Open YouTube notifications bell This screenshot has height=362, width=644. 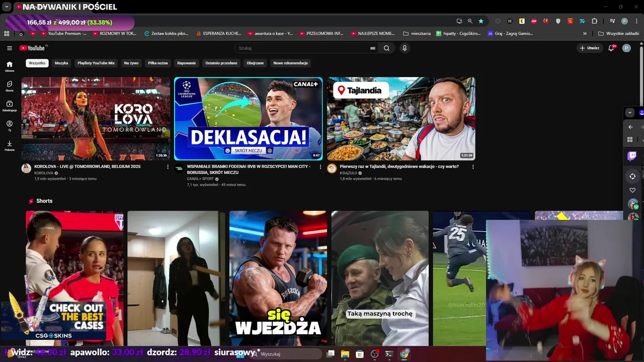tap(611, 48)
